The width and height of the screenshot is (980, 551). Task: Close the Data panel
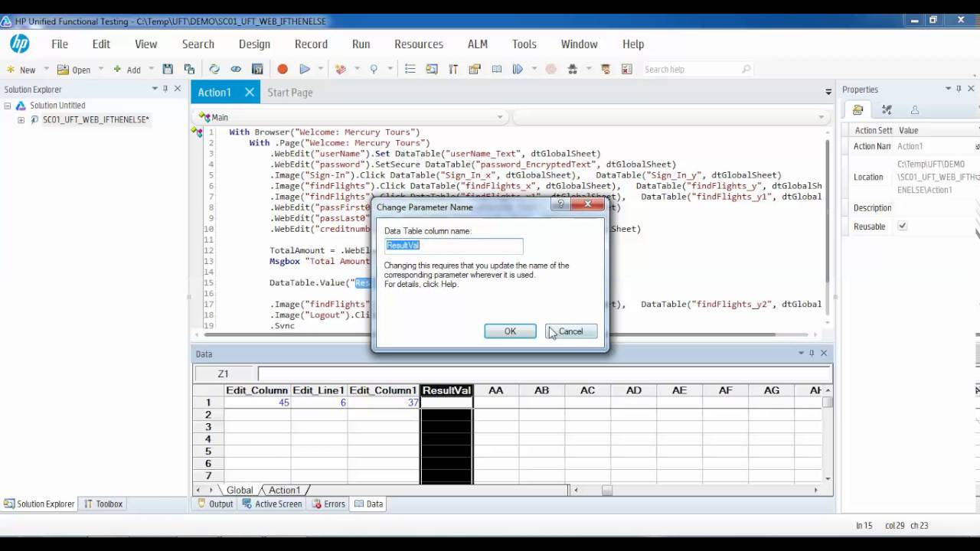824,353
